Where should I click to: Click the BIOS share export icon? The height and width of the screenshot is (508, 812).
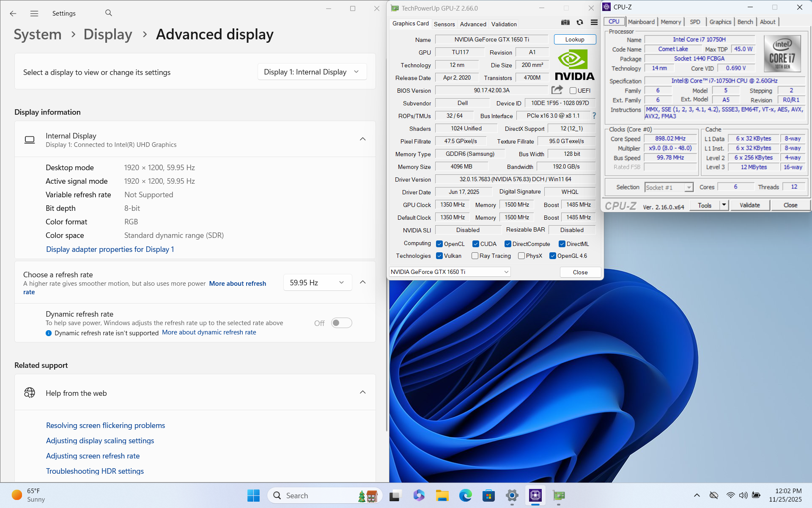[x=557, y=90]
